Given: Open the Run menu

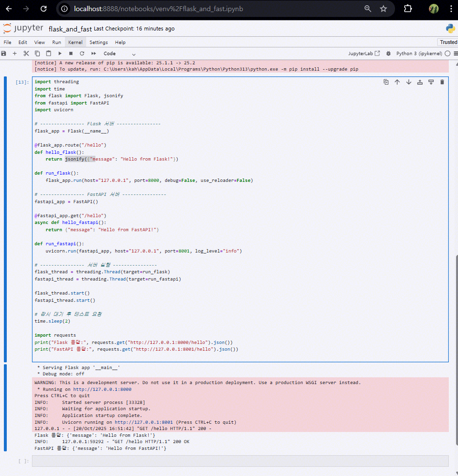Looking at the screenshot, I should point(57,42).
